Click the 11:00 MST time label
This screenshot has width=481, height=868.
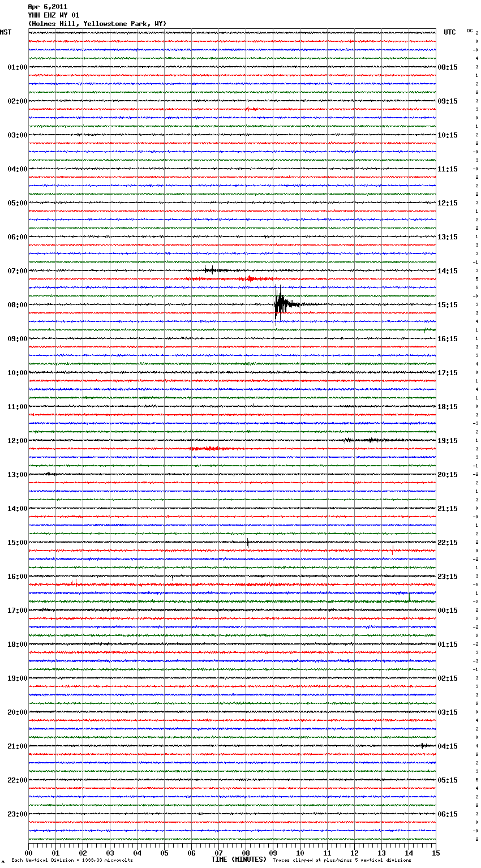click(x=18, y=407)
